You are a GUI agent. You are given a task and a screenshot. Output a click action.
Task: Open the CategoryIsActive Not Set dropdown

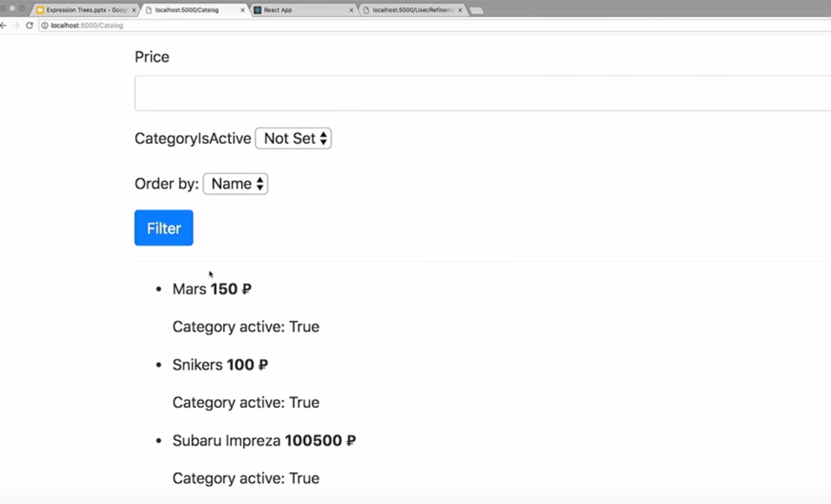click(x=293, y=139)
